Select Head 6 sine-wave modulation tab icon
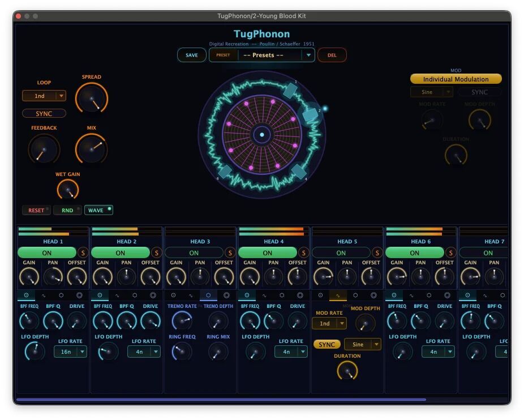 tap(411, 295)
